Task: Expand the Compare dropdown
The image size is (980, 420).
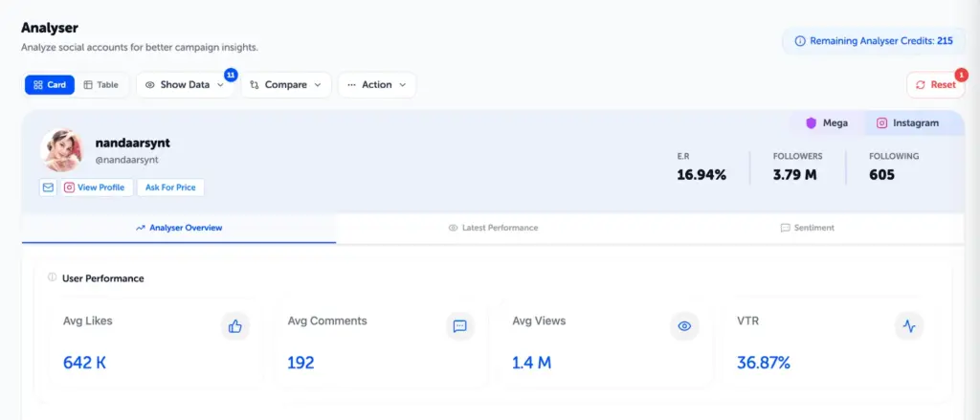Action: click(285, 85)
